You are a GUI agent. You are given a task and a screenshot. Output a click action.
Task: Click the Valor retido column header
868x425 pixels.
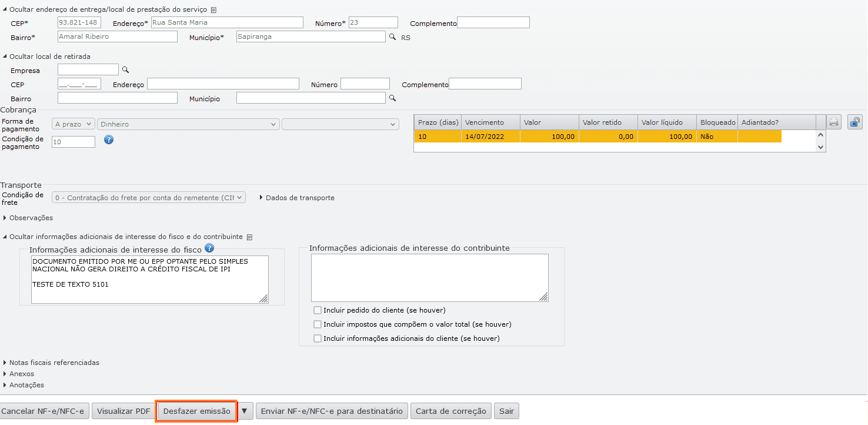point(608,122)
